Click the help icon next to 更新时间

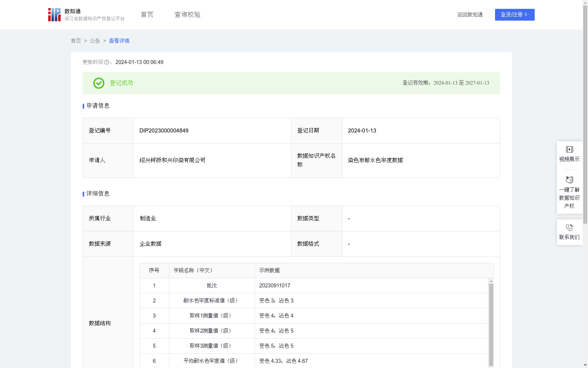click(107, 62)
